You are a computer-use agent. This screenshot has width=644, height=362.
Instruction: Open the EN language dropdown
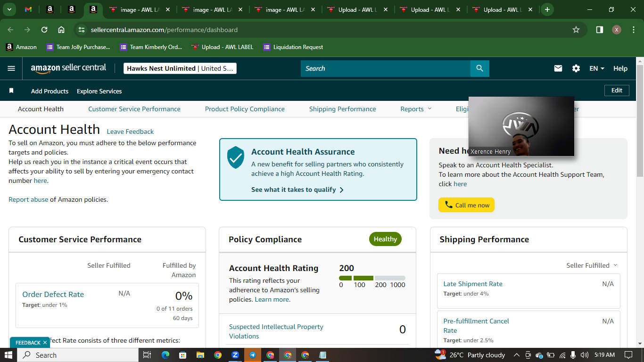(597, 68)
